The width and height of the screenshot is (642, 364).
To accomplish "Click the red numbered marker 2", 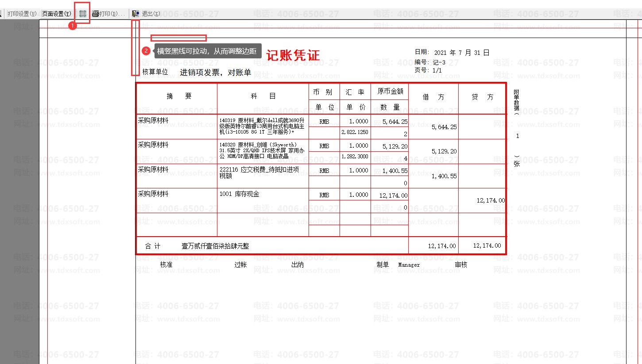I will 146,51.
